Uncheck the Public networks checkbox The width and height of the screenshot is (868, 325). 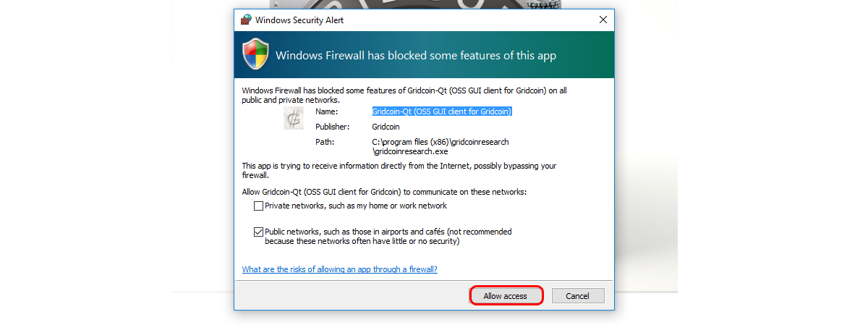[x=259, y=232]
